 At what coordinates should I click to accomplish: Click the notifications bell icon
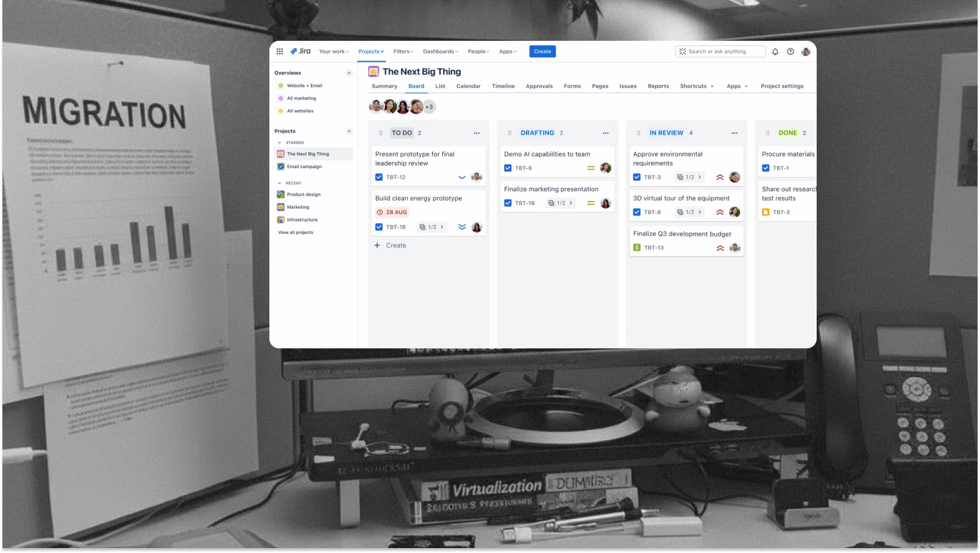coord(775,52)
